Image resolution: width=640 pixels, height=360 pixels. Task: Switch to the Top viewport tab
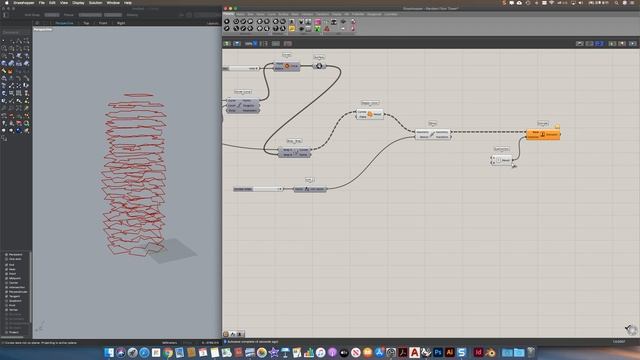[86, 23]
